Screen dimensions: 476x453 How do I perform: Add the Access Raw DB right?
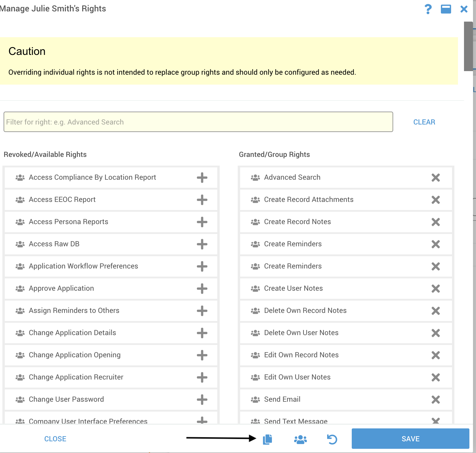pyautogui.click(x=202, y=244)
